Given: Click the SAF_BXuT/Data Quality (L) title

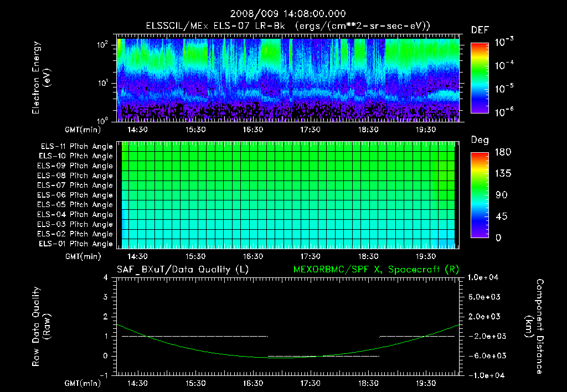Looking at the screenshot, I should (183, 270).
